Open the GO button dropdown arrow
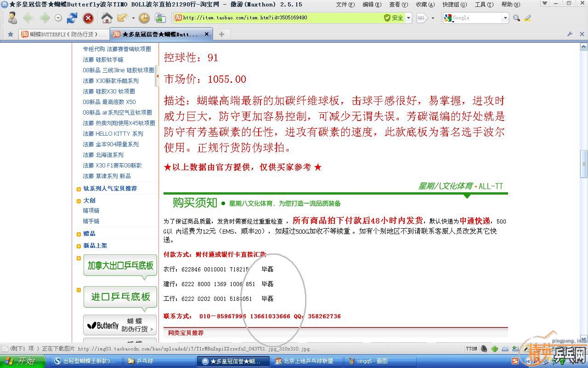 pos(433,18)
